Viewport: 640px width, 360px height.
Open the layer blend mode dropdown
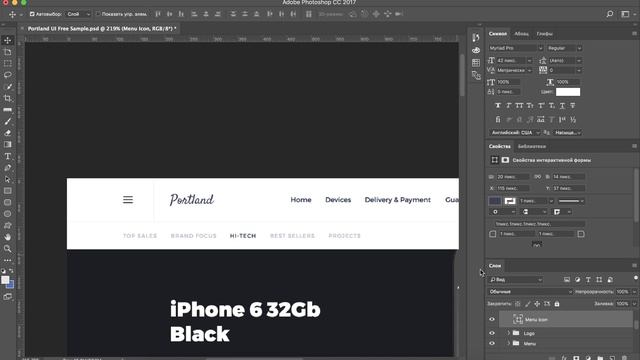530,291
